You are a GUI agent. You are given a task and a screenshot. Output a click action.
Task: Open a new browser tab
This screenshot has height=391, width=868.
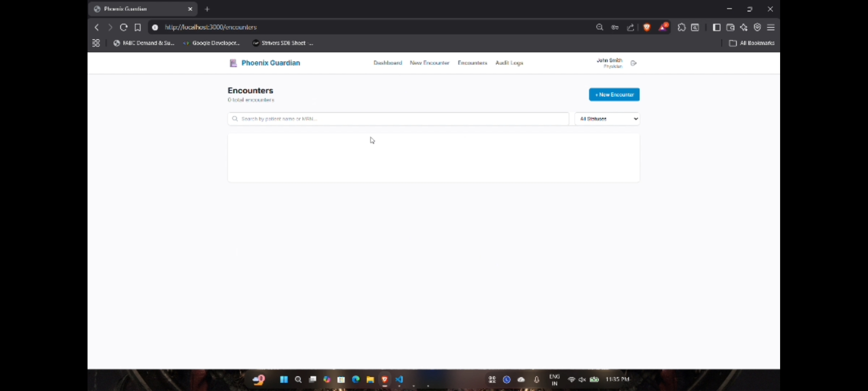[x=207, y=9]
